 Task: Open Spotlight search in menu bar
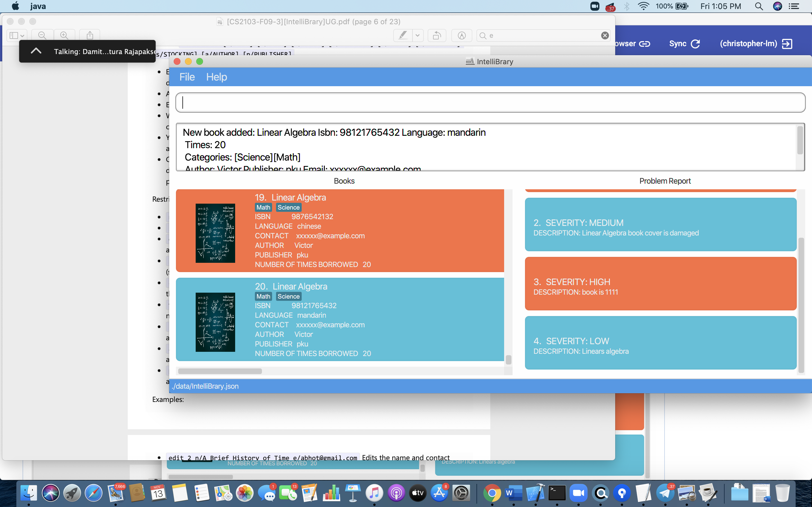tap(759, 6)
